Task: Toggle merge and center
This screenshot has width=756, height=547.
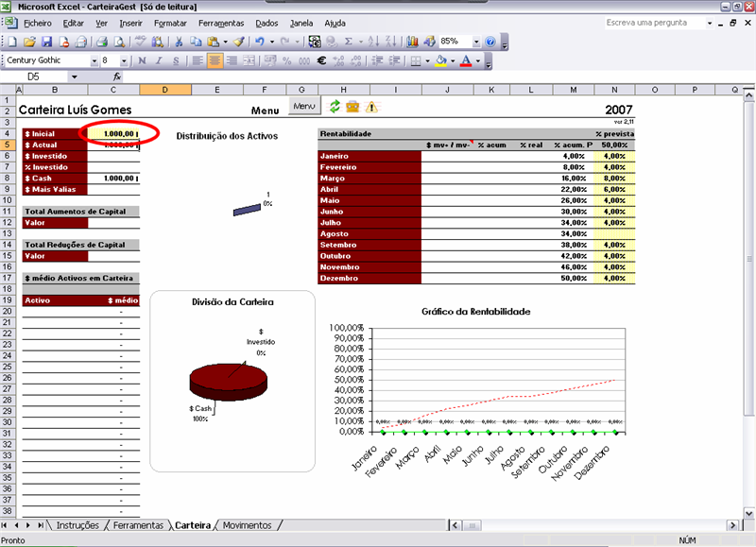Action: click(249, 60)
